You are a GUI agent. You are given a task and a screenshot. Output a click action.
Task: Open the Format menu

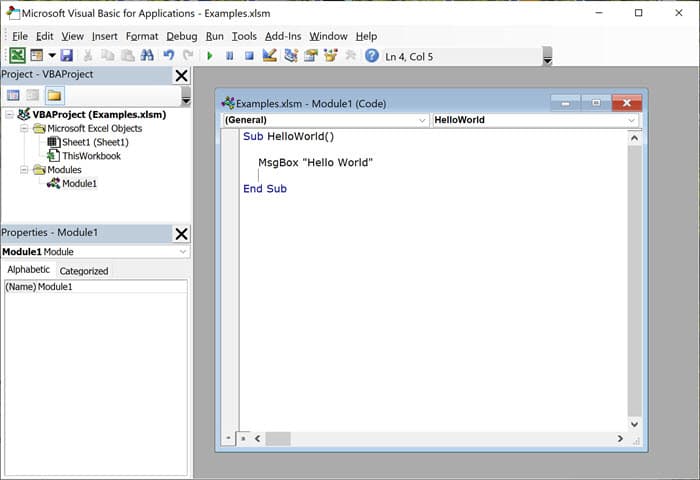(142, 36)
